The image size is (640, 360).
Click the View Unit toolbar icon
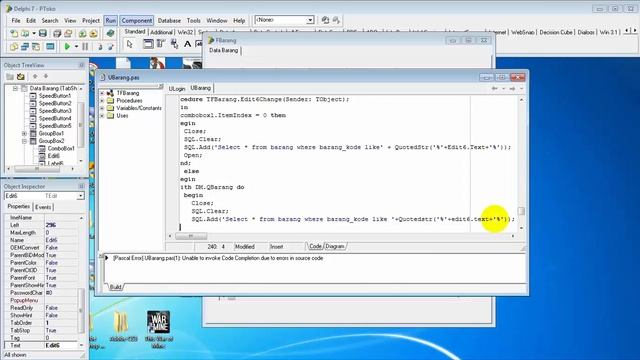click(14, 47)
